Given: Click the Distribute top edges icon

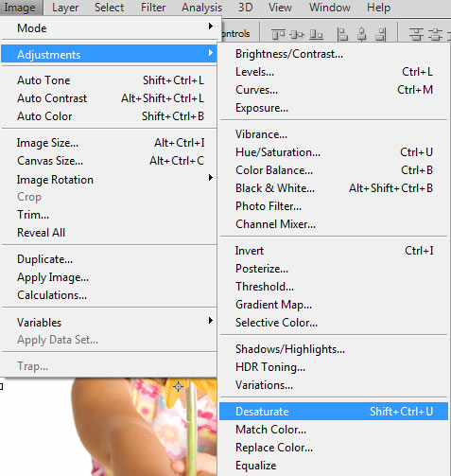Looking at the screenshot, I should (x=416, y=34).
